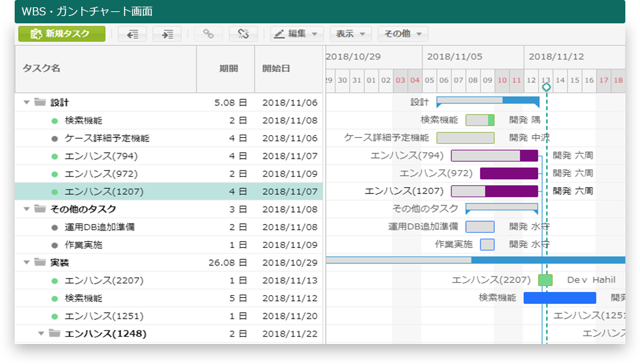Click the blue 検索機能 Gantt bar in 実装

click(559, 298)
